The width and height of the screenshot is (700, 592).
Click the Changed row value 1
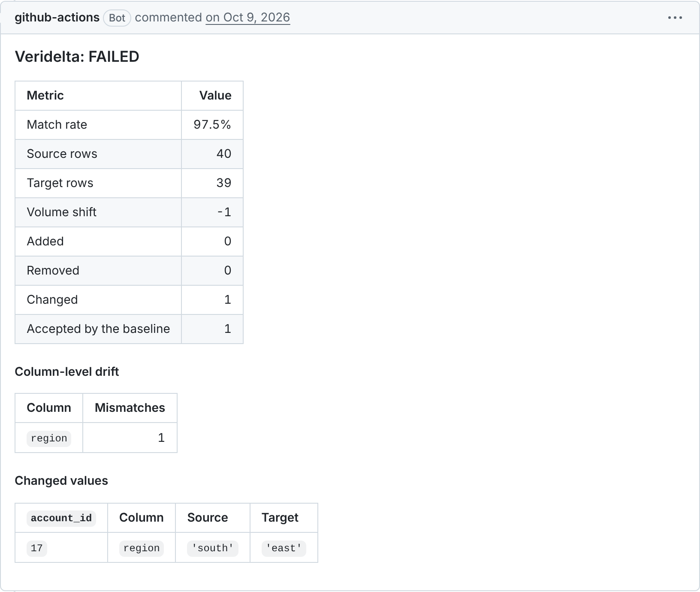[x=228, y=299]
